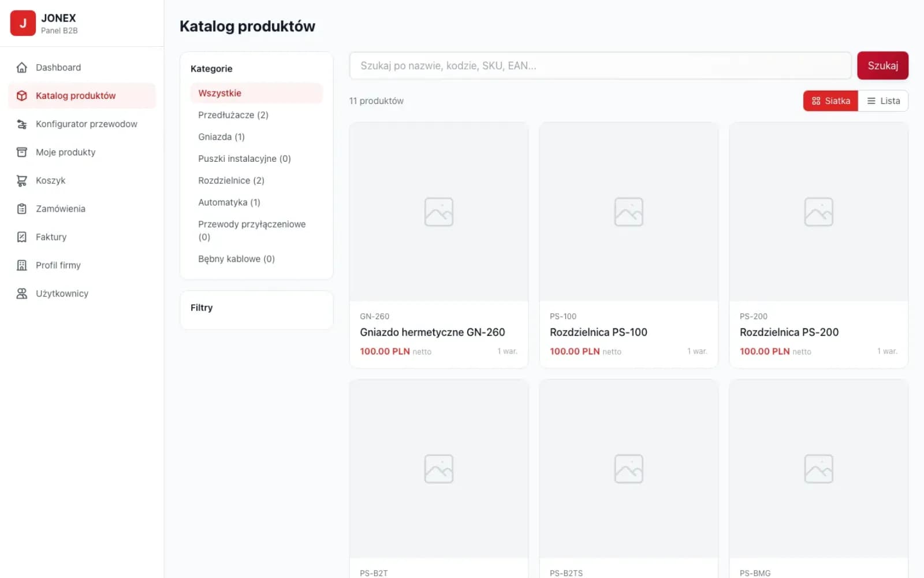
Task: Go to Zamówienia section
Action: (82, 209)
